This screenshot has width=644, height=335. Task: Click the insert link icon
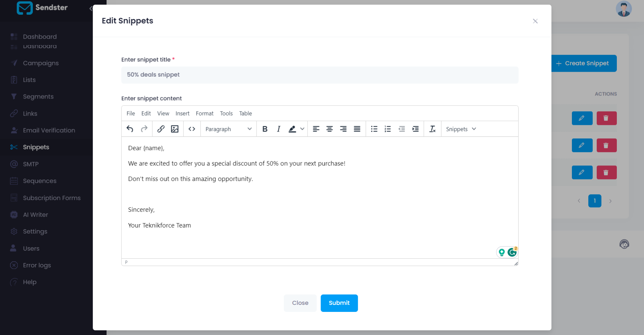pyautogui.click(x=161, y=129)
